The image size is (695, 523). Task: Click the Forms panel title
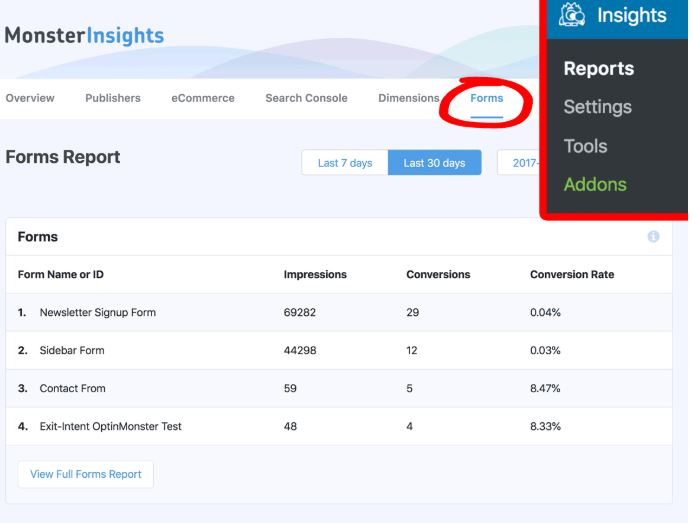[x=38, y=237]
